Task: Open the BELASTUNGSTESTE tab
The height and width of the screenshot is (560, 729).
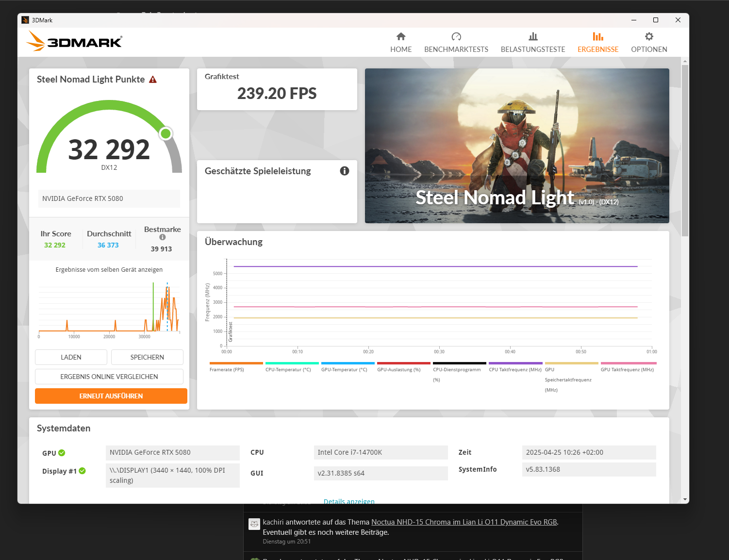Action: [x=533, y=42]
